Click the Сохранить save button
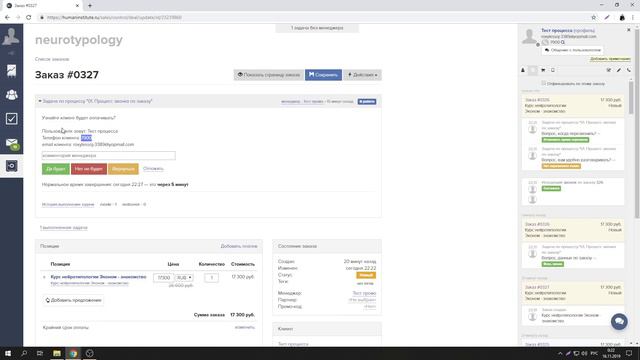640x360 pixels. [x=323, y=75]
